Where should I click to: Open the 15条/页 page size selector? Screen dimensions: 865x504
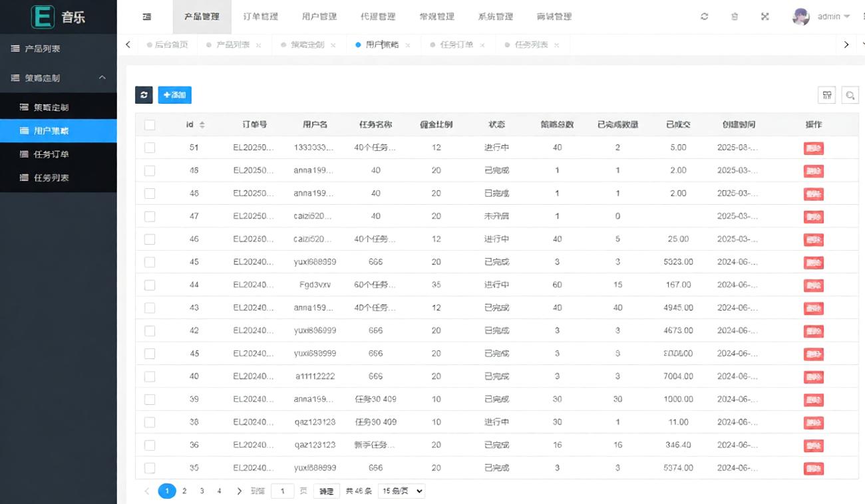(x=401, y=491)
